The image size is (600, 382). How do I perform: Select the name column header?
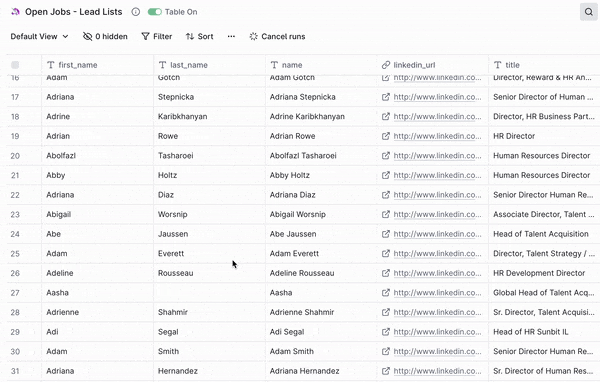pos(321,65)
